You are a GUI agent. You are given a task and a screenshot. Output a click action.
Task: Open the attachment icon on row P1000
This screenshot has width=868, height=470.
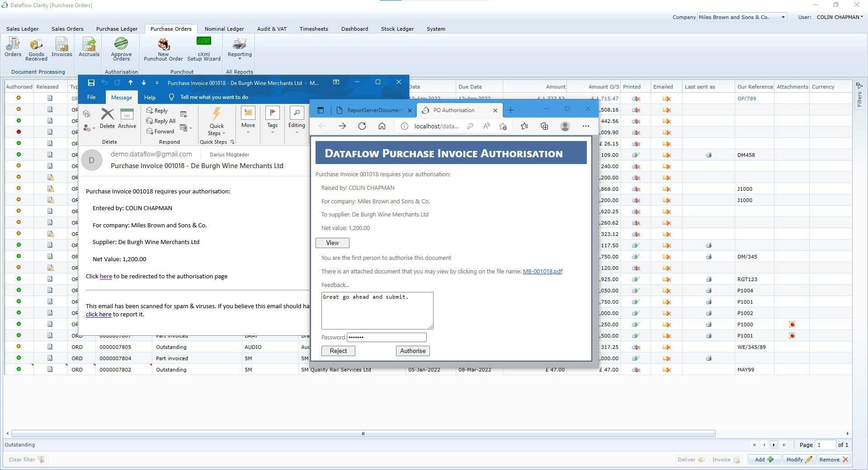pos(792,324)
